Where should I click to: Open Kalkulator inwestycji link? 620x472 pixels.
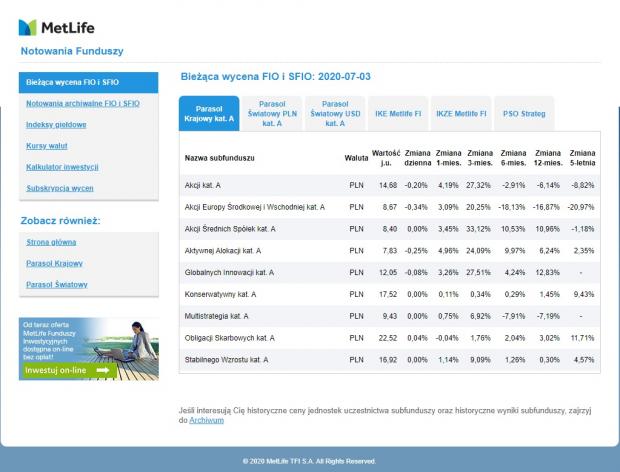[62, 167]
